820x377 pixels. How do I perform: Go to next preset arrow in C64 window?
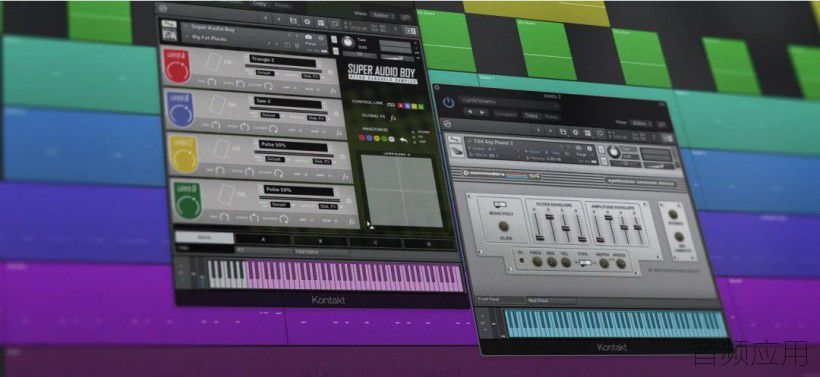482,112
